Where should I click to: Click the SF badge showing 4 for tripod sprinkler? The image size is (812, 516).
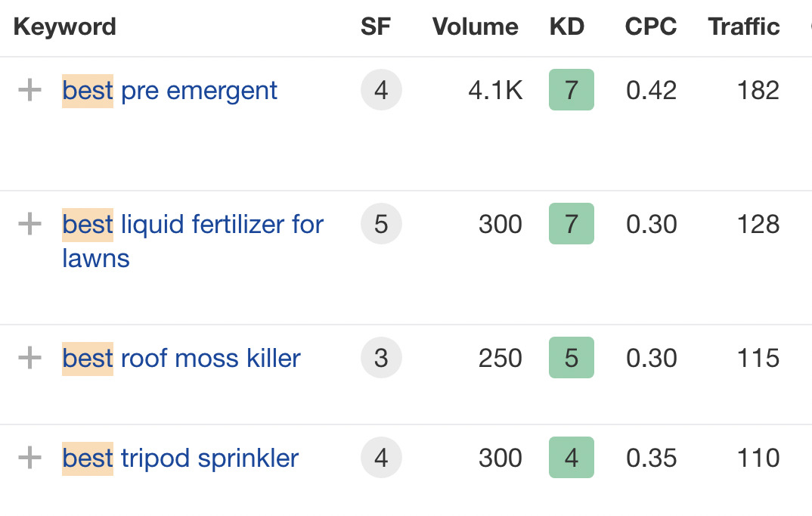tap(381, 457)
